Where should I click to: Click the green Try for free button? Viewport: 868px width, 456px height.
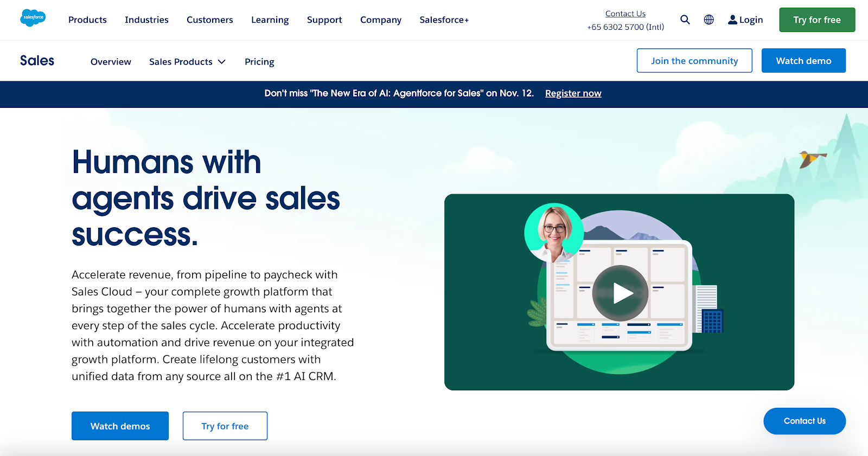coord(817,20)
